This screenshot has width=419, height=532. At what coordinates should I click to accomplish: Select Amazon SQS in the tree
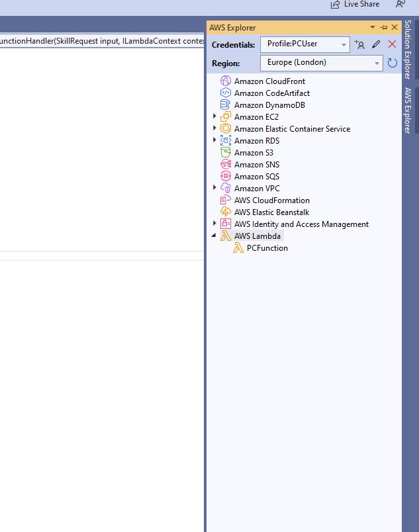pyautogui.click(x=256, y=177)
